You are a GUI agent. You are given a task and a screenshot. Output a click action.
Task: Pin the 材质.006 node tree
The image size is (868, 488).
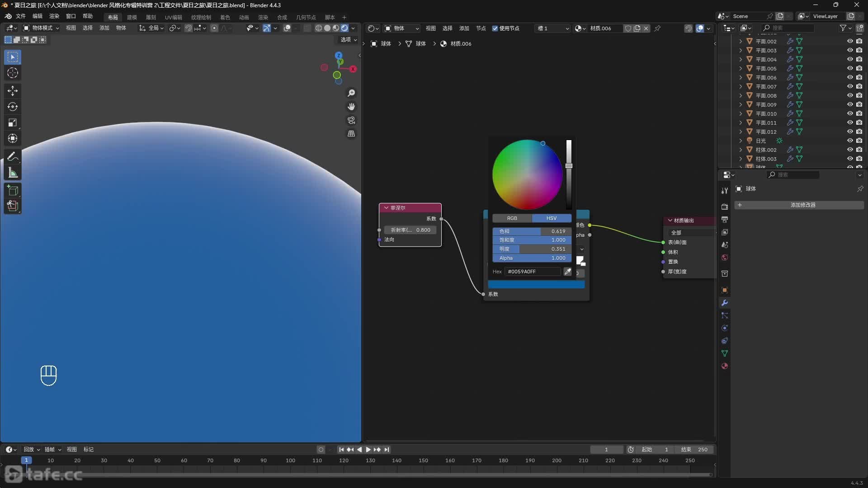657,28
